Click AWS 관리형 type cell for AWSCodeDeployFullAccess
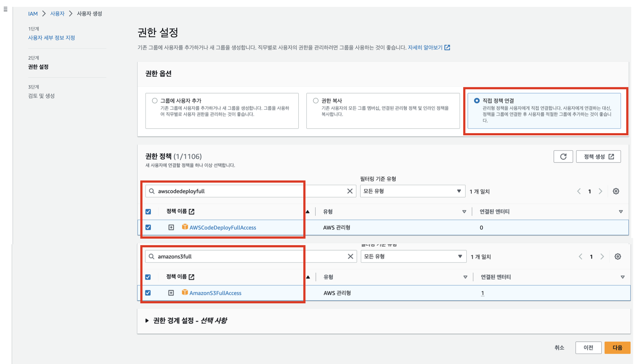The width and height of the screenshot is (634, 364). pos(337,227)
